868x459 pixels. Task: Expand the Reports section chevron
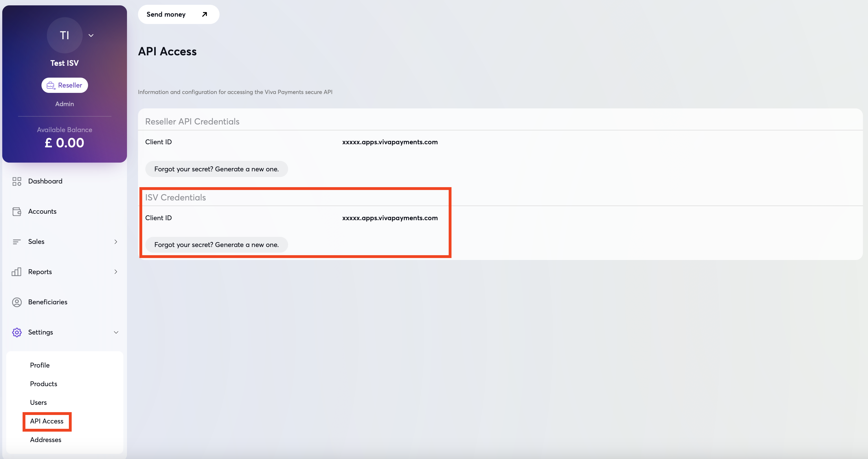116,272
